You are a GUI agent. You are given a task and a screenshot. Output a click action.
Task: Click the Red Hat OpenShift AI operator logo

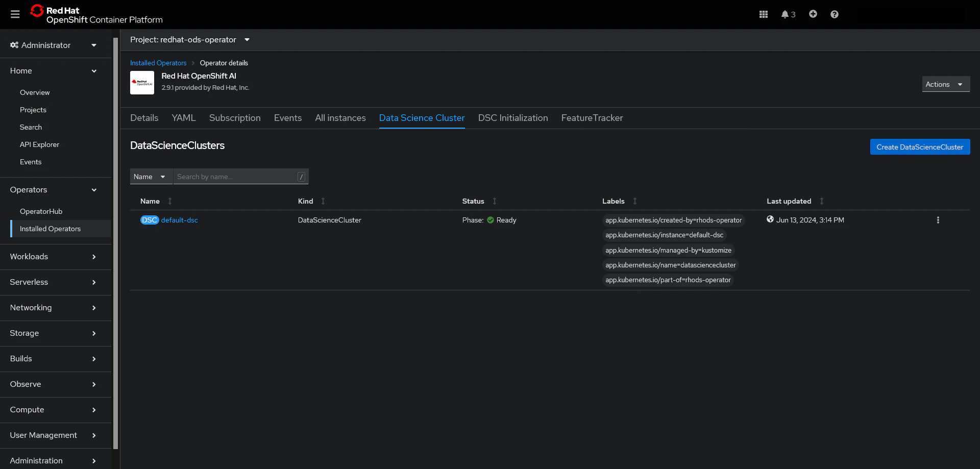point(142,83)
